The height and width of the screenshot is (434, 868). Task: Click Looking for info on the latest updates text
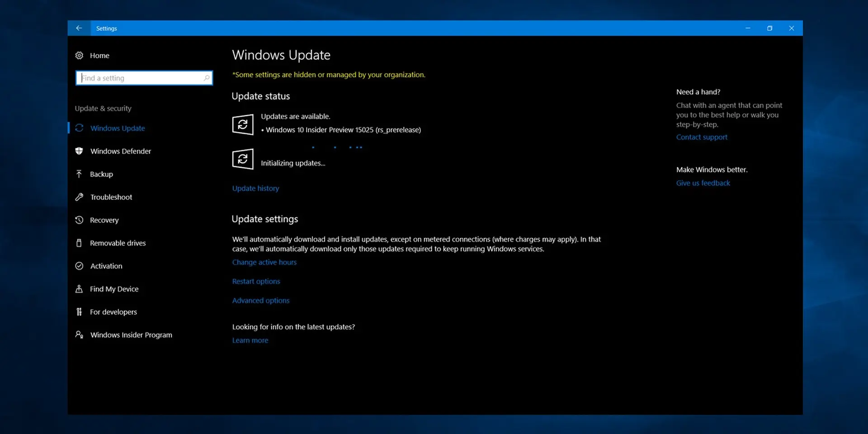point(293,327)
